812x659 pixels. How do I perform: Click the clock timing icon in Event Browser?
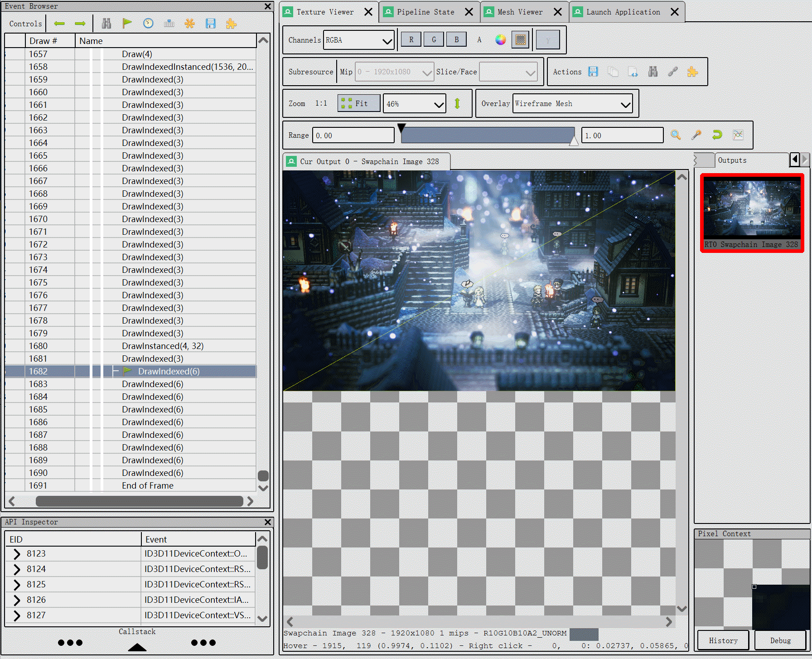click(x=148, y=24)
